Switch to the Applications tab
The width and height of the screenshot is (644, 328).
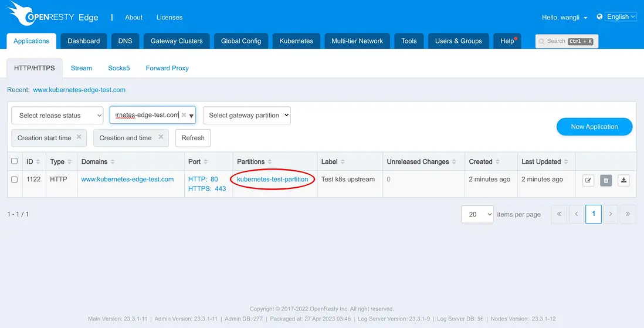31,41
